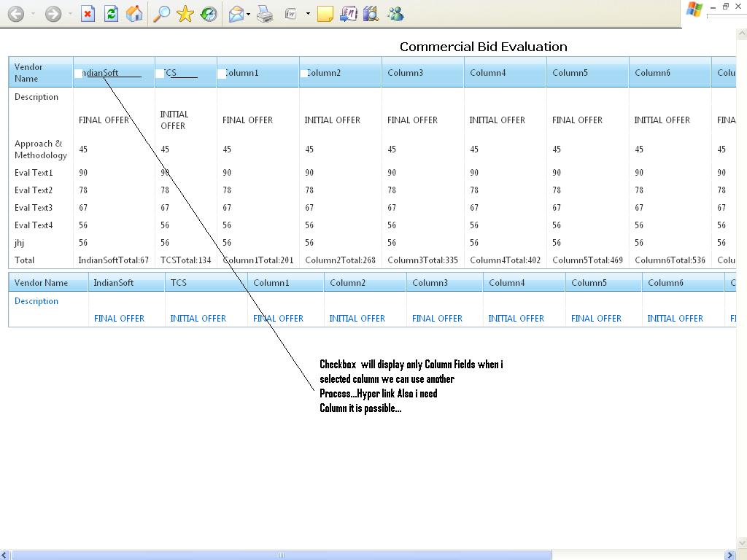
Task: Open the IndianSoft hyperlink in top table
Action: [101, 73]
